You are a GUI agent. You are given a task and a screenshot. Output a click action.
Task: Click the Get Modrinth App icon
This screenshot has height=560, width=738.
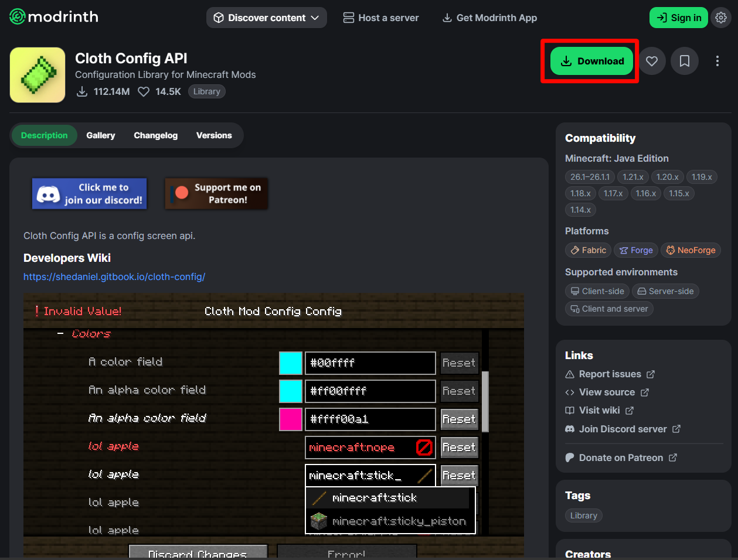(447, 18)
